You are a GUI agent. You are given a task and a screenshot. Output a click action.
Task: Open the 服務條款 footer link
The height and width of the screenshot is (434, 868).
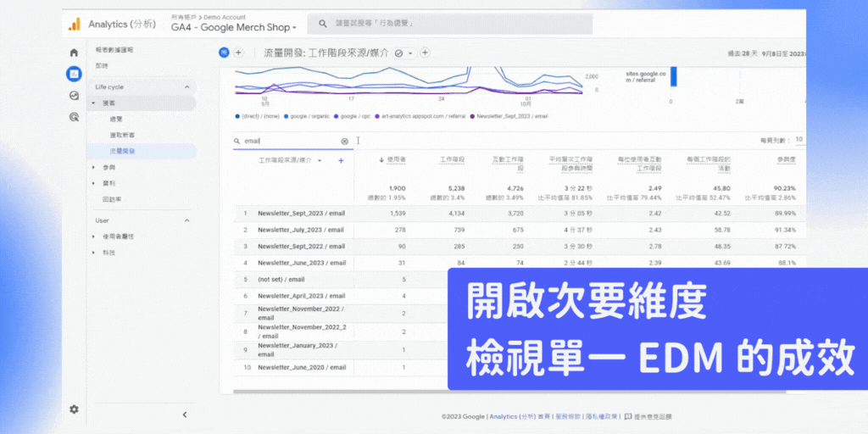566,417
